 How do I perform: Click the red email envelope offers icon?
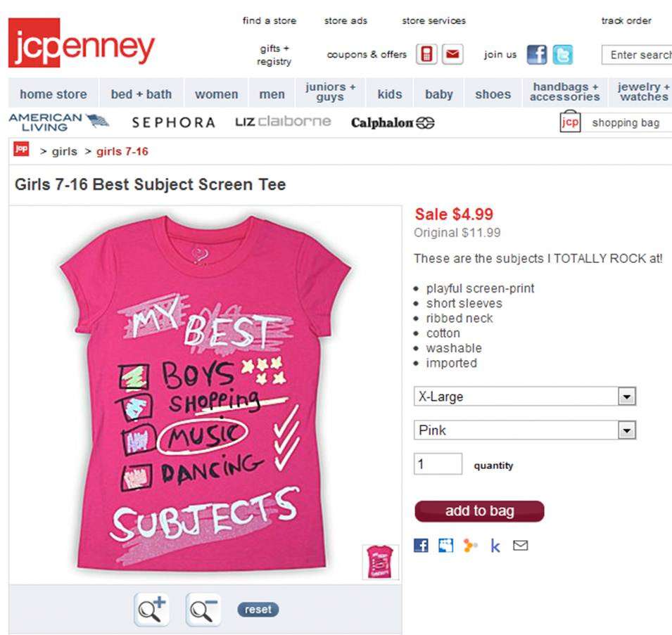(452, 54)
